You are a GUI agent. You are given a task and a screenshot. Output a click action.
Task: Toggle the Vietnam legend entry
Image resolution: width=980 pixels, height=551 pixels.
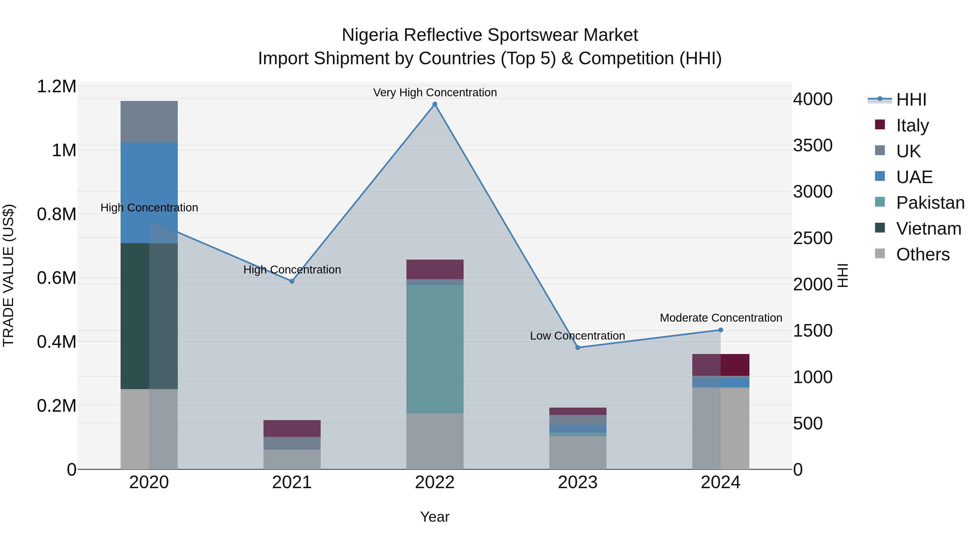(918, 229)
